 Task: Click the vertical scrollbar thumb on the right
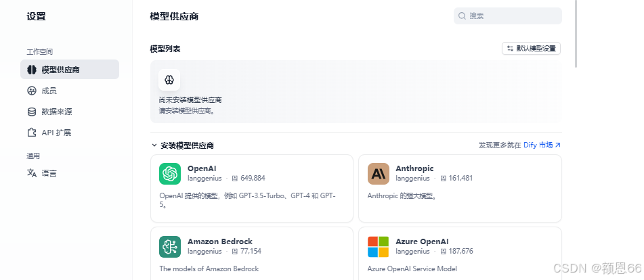click(x=576, y=34)
